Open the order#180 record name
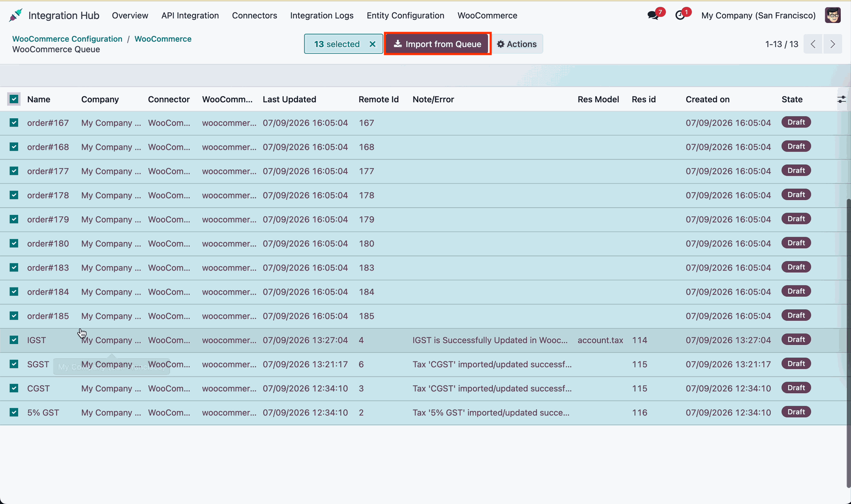 click(48, 243)
